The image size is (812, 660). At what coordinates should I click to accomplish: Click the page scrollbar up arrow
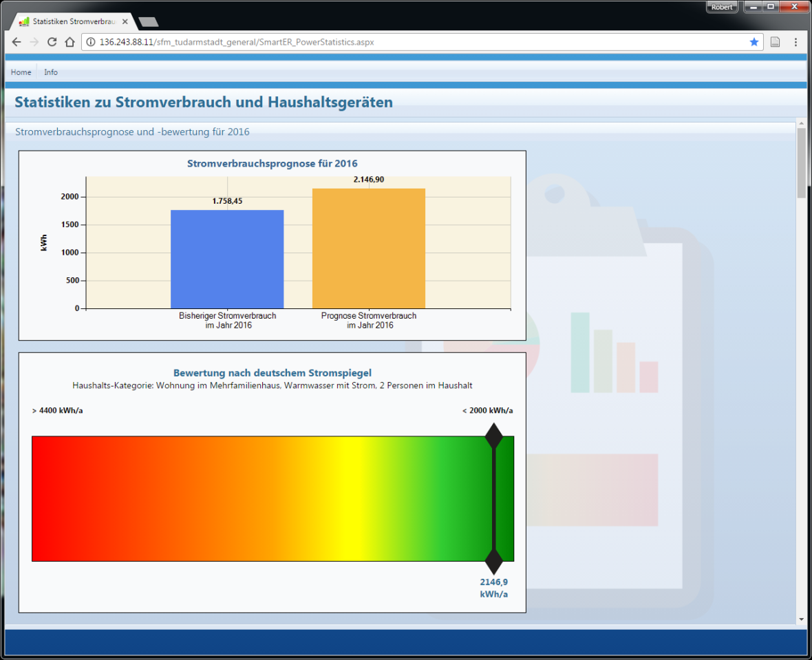pos(800,123)
